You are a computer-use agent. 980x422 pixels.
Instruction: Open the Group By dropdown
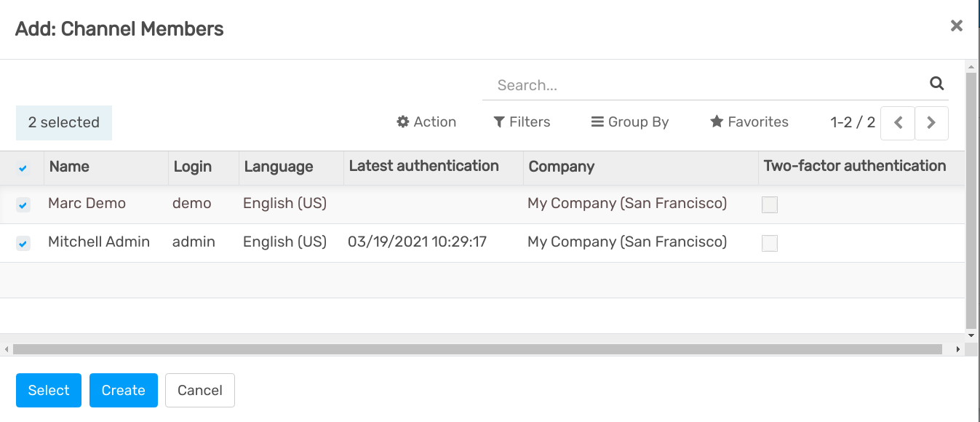coord(629,122)
